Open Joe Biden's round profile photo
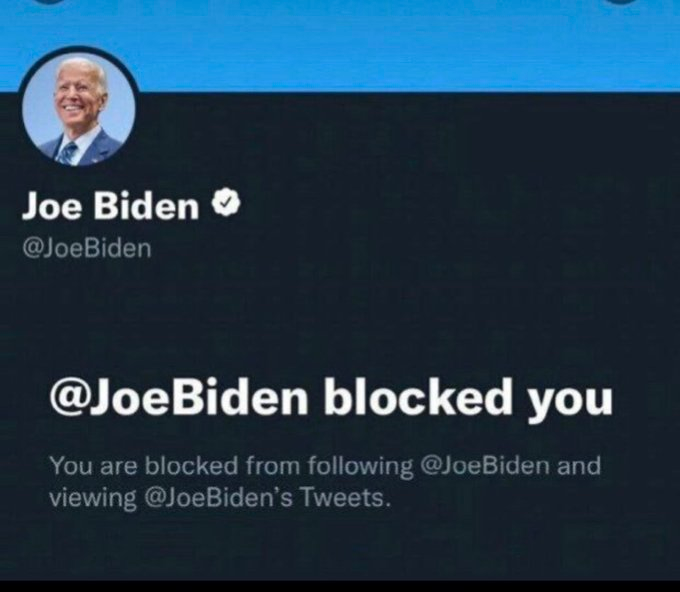Viewport: 680px width, 592px height. 78,109
